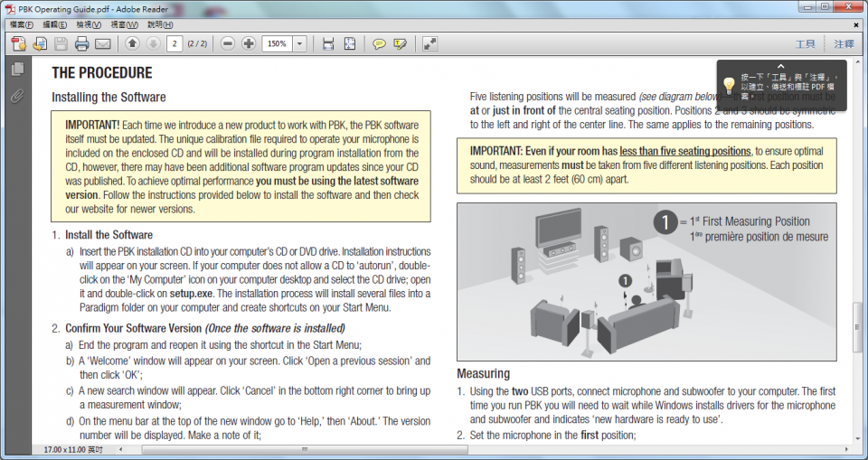Click the room diagram illustration

click(646, 282)
